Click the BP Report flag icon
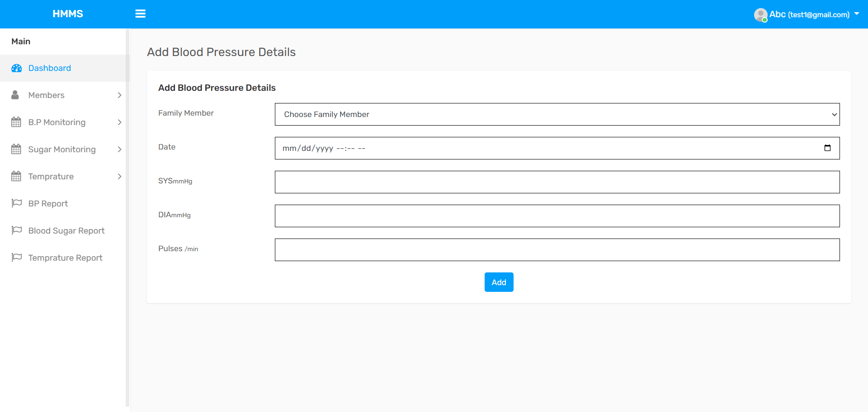The height and width of the screenshot is (412, 868). click(16, 203)
